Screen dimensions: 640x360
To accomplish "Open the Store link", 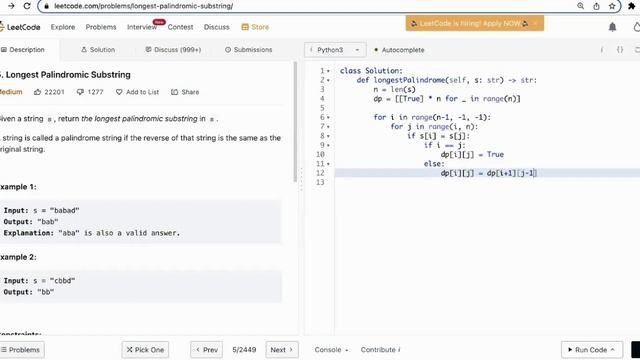I will 256,27.
